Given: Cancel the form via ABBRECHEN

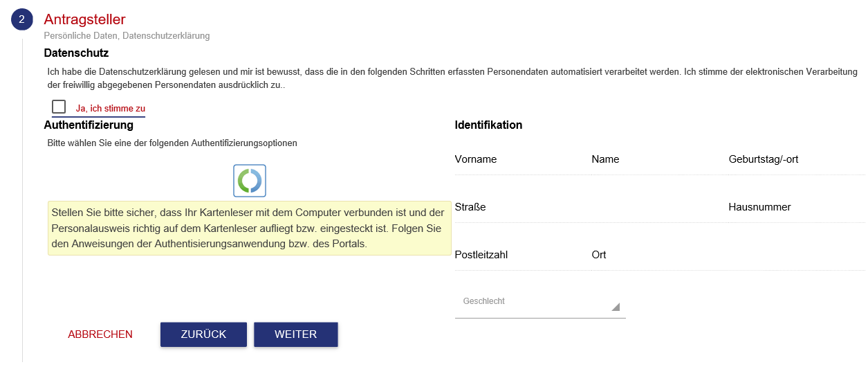Looking at the screenshot, I should pos(100,334).
